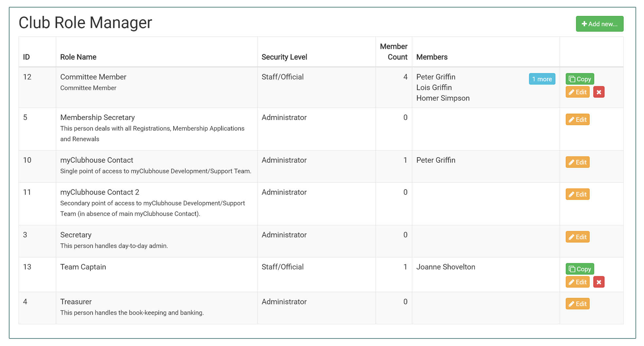
Task: Edit the myClubhouse Contact 2 role
Action: pos(577,194)
